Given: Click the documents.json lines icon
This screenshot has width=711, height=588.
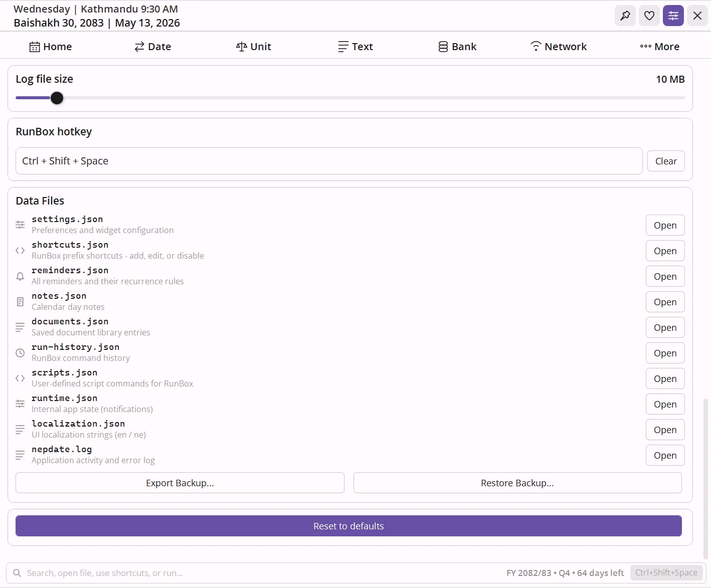Looking at the screenshot, I should point(20,327).
